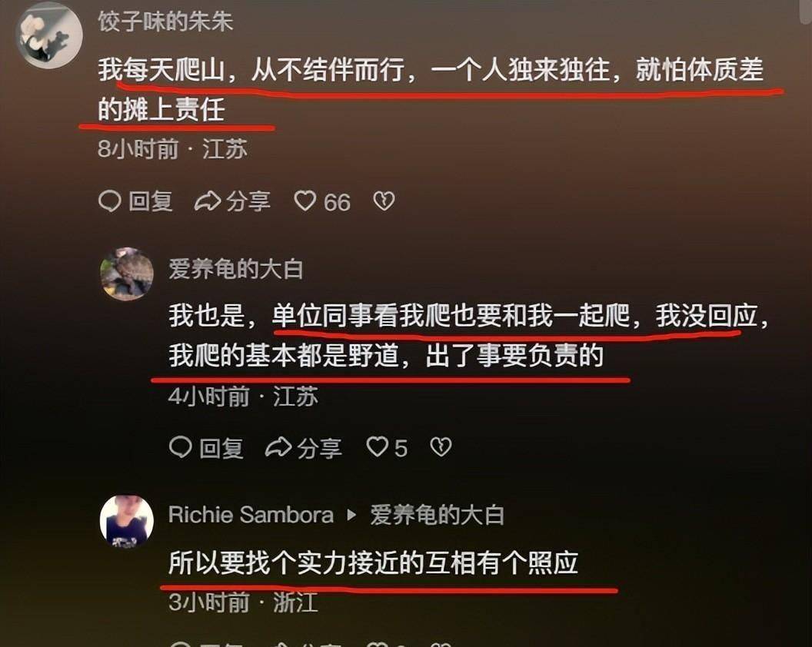Like the comment with 66 likes
The height and width of the screenshot is (647, 812).
305,201
